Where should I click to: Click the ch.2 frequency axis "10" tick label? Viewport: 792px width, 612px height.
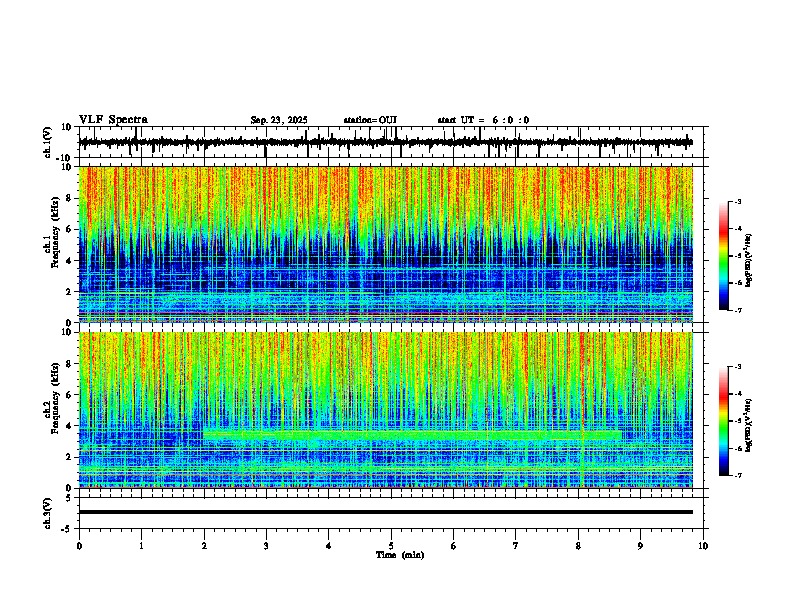67,332
